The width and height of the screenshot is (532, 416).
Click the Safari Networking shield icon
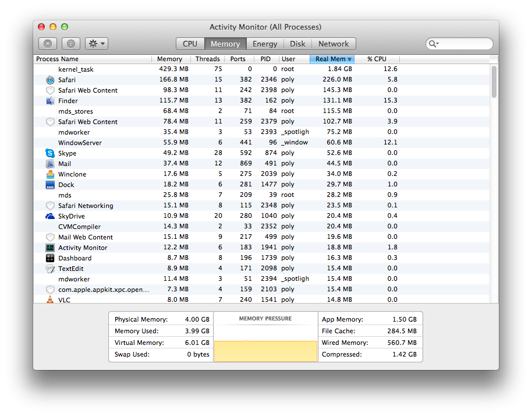[50, 206]
